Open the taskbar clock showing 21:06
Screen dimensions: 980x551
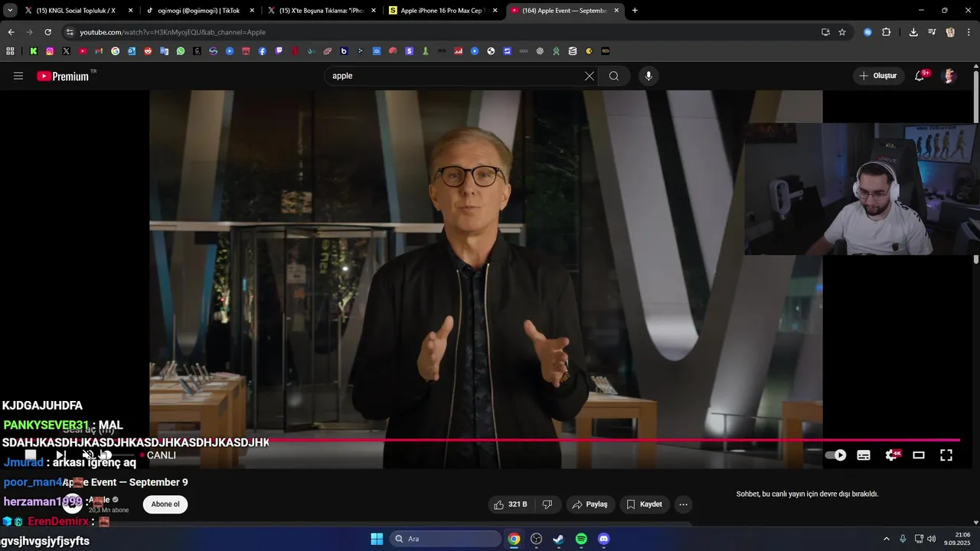click(x=957, y=539)
